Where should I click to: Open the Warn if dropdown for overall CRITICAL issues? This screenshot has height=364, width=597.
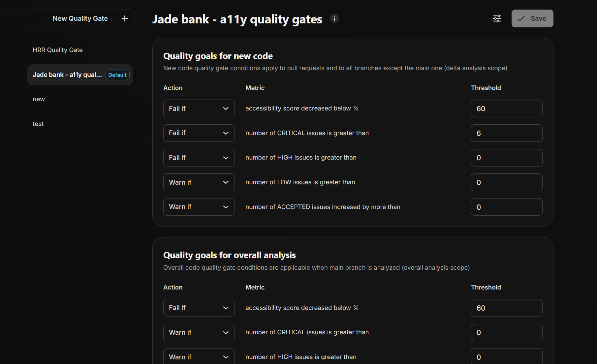pos(199,332)
